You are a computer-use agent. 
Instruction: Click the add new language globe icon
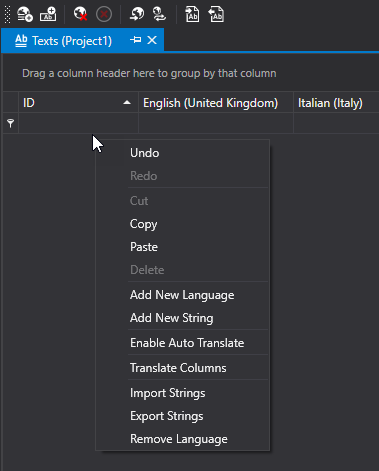(25, 14)
